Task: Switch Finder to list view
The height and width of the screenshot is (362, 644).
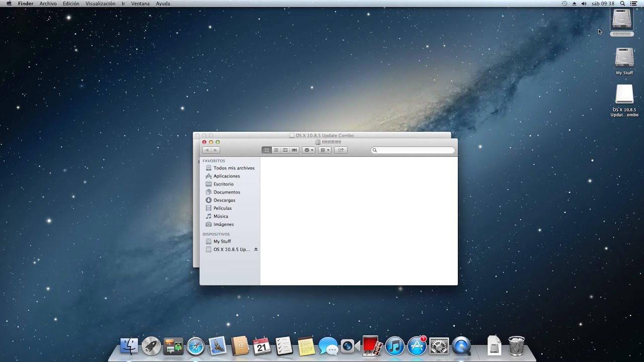Action: [x=276, y=150]
